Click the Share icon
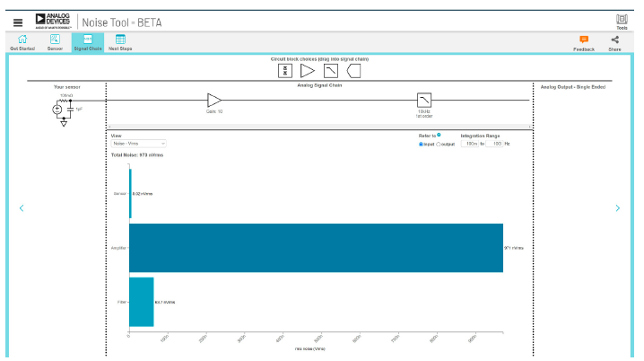The image size is (644, 361). (614, 40)
